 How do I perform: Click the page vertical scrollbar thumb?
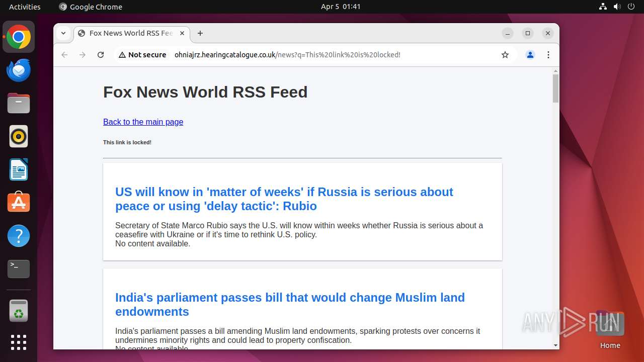coord(555,88)
